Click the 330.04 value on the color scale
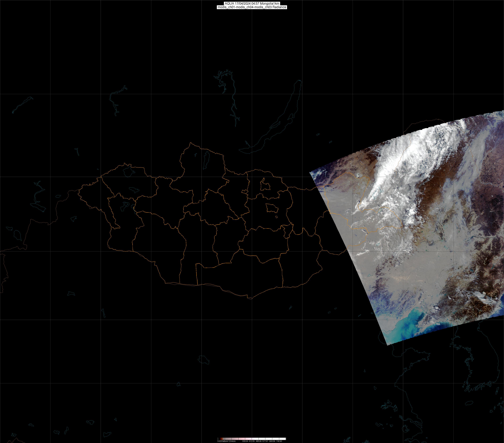This screenshot has width=504, height=443. click(245, 441)
